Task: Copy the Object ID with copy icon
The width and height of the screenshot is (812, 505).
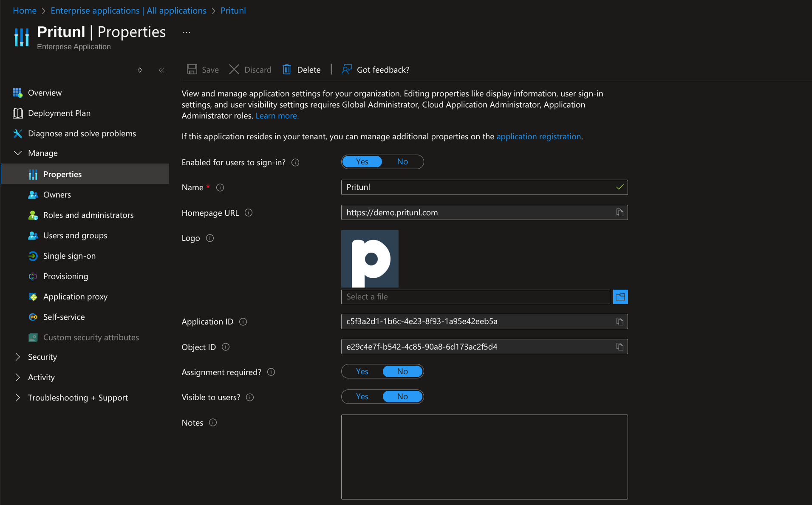Action: [620, 347]
